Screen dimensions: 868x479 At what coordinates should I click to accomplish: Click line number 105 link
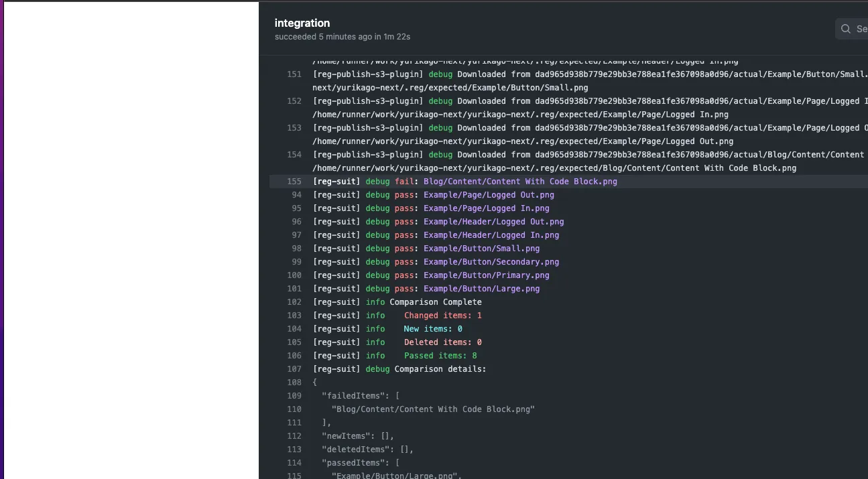294,342
